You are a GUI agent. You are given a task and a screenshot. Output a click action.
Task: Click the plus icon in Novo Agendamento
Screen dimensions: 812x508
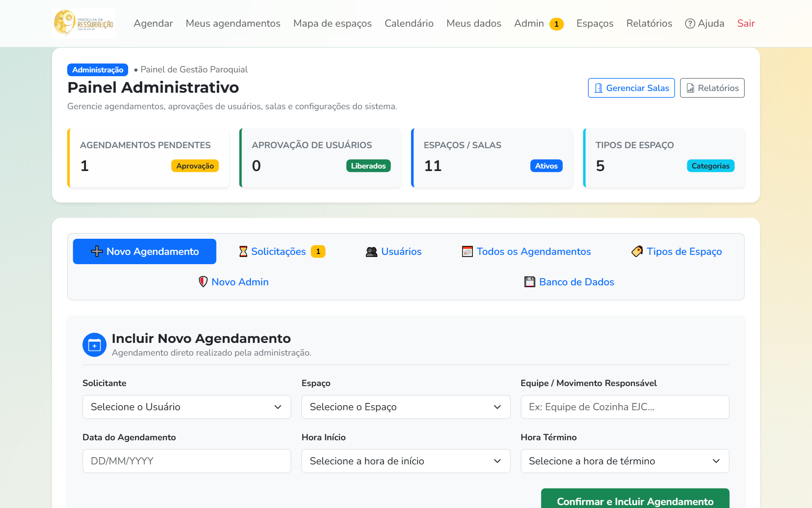[97, 251]
